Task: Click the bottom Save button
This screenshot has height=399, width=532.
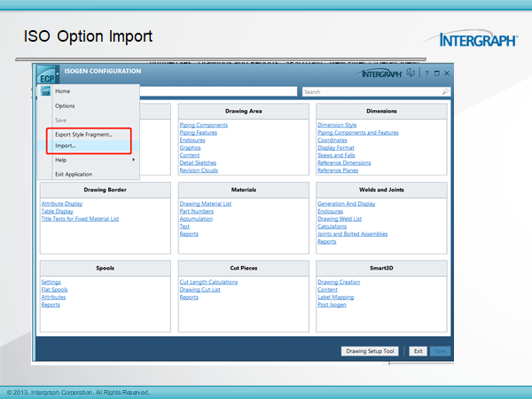Action: [x=440, y=351]
